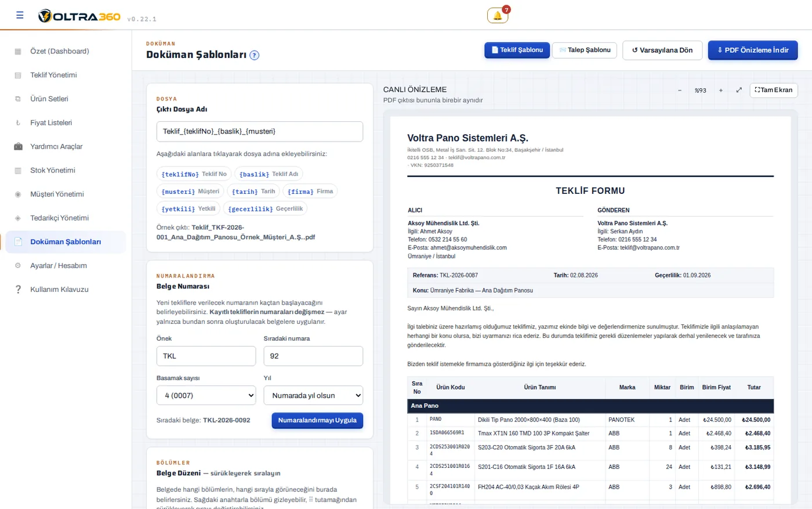Select Doküman Şablonları in the sidebar
Image resolution: width=812 pixels, height=509 pixels.
point(66,242)
